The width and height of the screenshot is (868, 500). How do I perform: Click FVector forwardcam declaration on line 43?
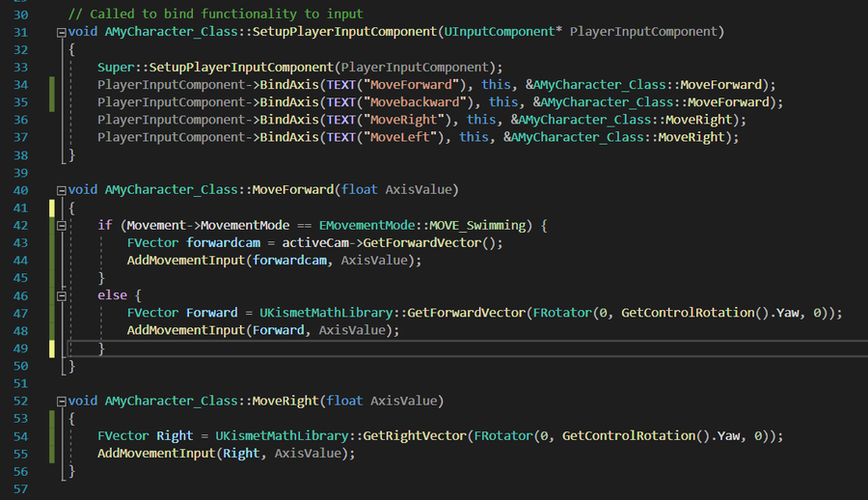pos(193,243)
